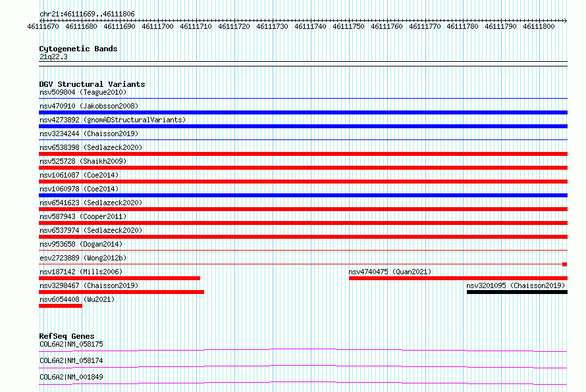Click the red bar under nsv6538398
The image size is (586, 392).
point(303,154)
